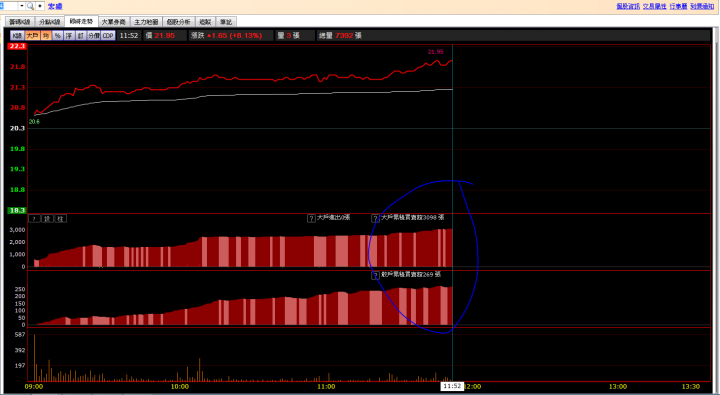Toggle the CDP button
Image resolution: width=720 pixels, height=395 pixels.
pyautogui.click(x=108, y=35)
